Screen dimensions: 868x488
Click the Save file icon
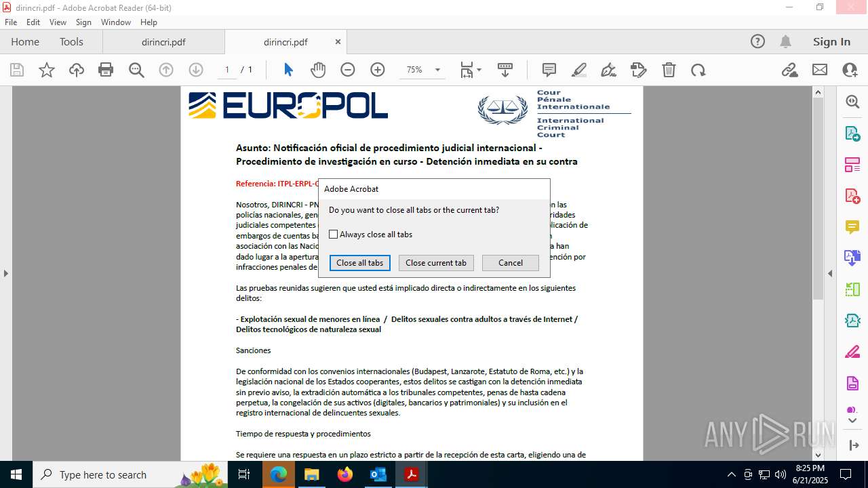click(17, 70)
